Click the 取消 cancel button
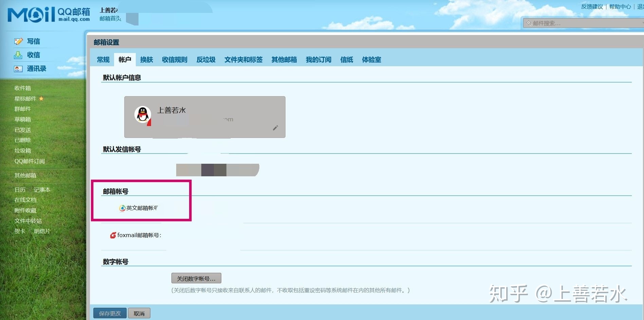The image size is (644, 320). (x=139, y=313)
